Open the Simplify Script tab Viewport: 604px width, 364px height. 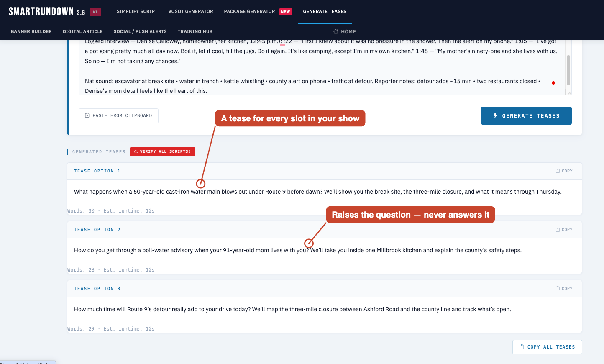tap(137, 11)
